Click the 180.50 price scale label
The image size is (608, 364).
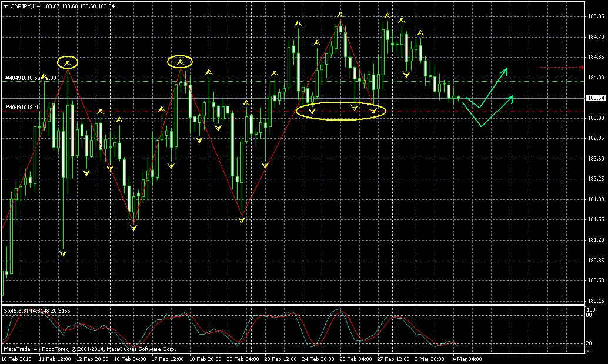point(596,280)
